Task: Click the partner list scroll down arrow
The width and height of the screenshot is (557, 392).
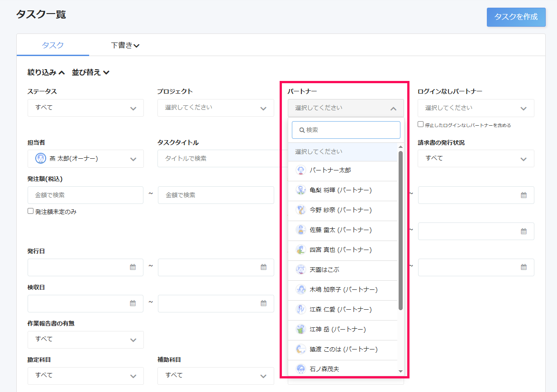Action: pyautogui.click(x=400, y=371)
